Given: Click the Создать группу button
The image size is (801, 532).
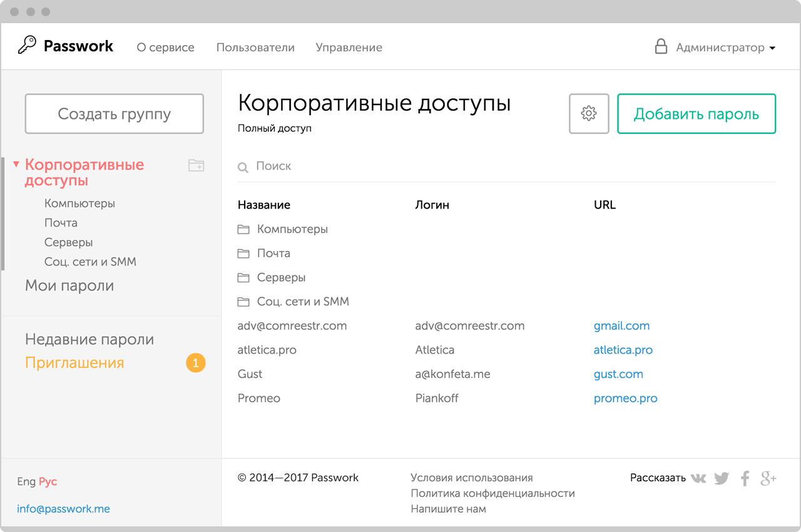Looking at the screenshot, I should (x=115, y=114).
